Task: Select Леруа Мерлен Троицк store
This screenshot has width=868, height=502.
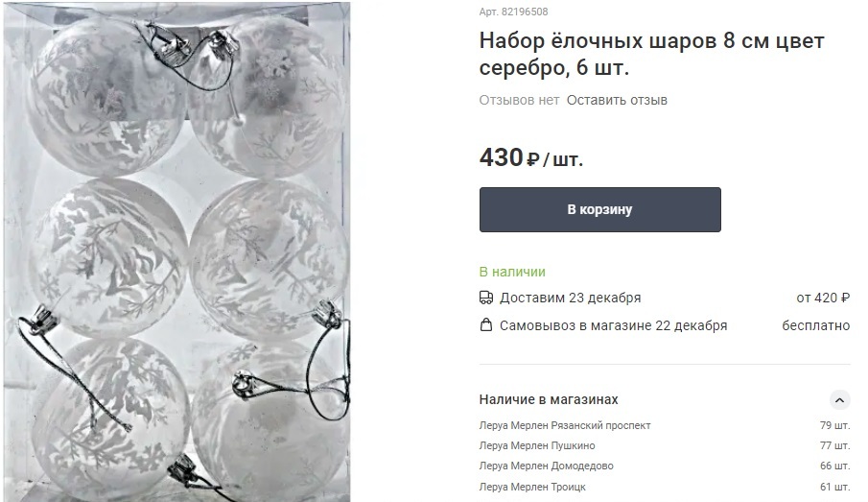Action: click(532, 487)
